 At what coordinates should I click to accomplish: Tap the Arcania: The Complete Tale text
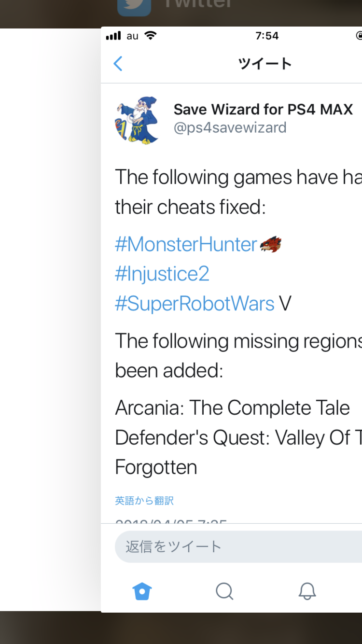(x=232, y=408)
